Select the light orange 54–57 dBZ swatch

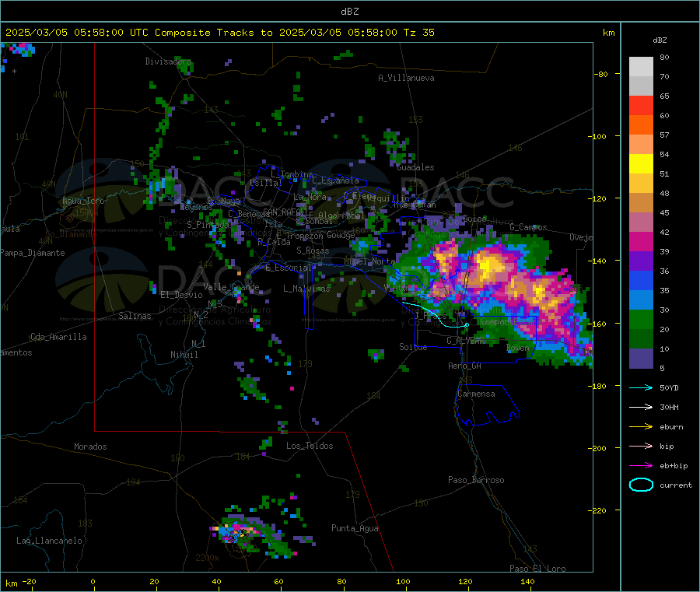641,144
